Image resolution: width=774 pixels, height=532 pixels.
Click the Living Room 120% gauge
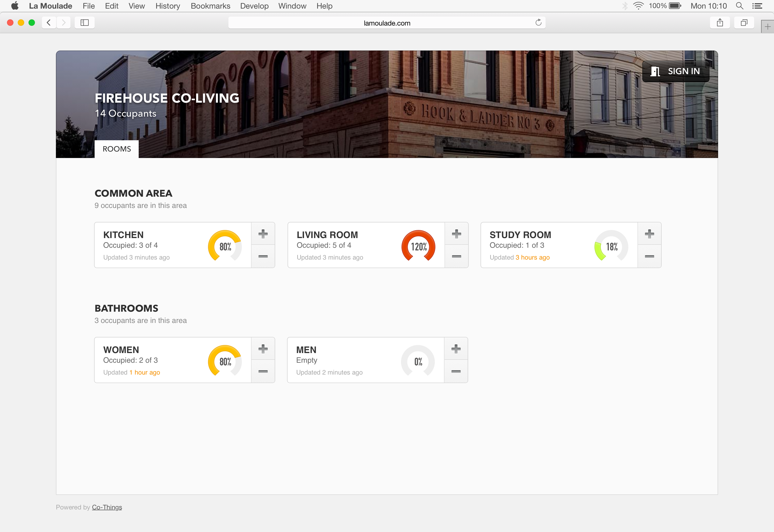pyautogui.click(x=418, y=246)
